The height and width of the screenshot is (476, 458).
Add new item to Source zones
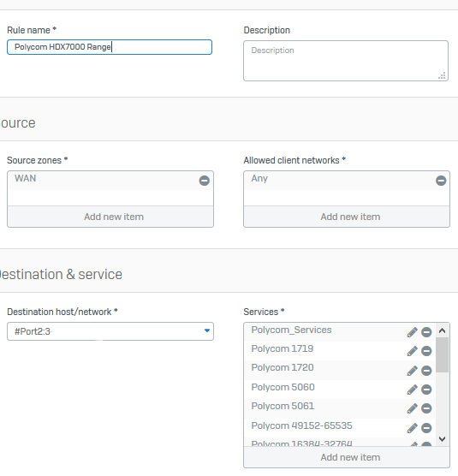(x=110, y=217)
